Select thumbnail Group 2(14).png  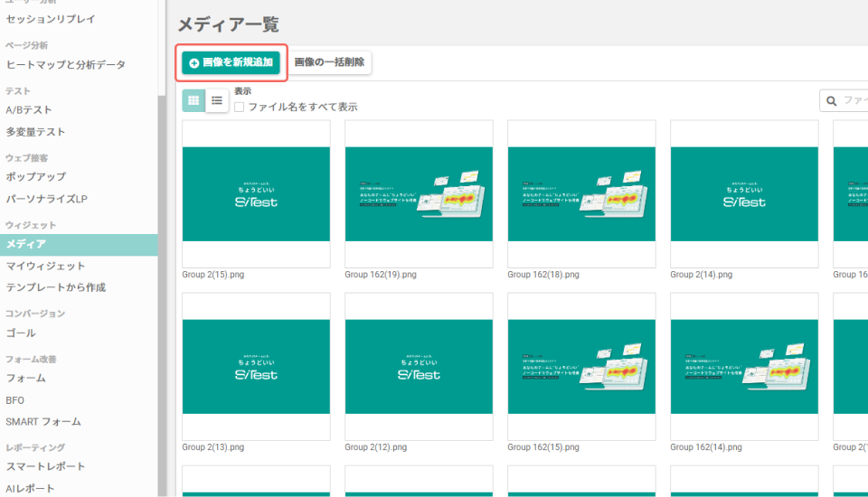[x=744, y=193]
